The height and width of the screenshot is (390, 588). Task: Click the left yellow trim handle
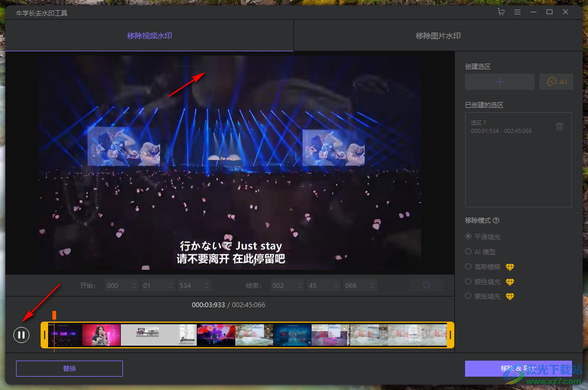coord(44,335)
